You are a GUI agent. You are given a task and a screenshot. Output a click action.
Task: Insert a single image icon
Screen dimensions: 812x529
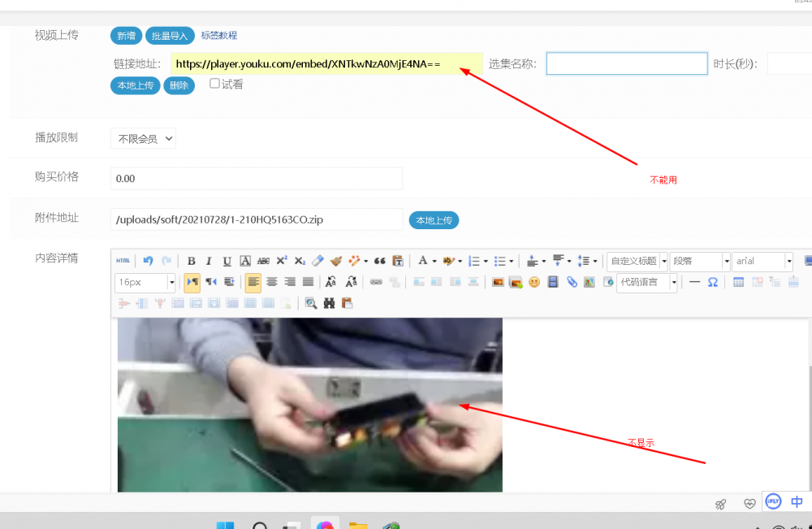point(498,282)
